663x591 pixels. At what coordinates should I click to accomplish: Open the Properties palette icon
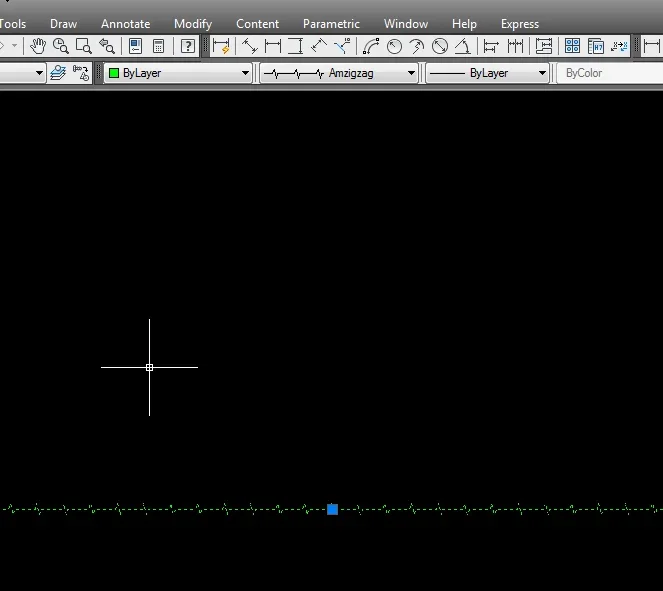pos(135,46)
